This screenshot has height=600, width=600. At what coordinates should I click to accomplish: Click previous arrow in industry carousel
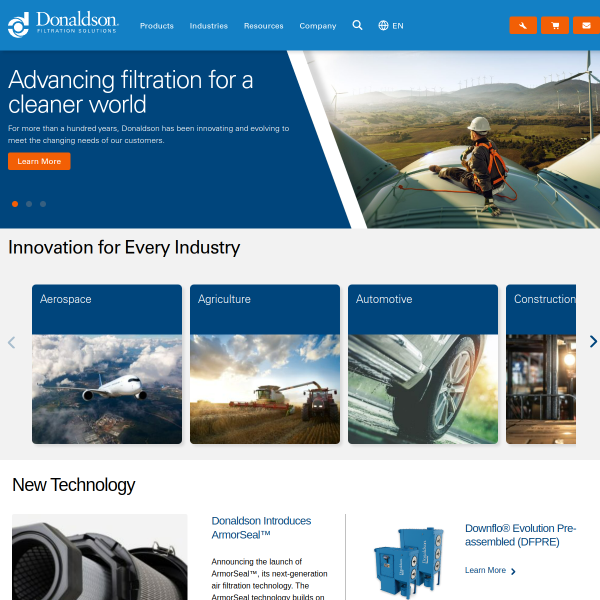click(x=11, y=342)
